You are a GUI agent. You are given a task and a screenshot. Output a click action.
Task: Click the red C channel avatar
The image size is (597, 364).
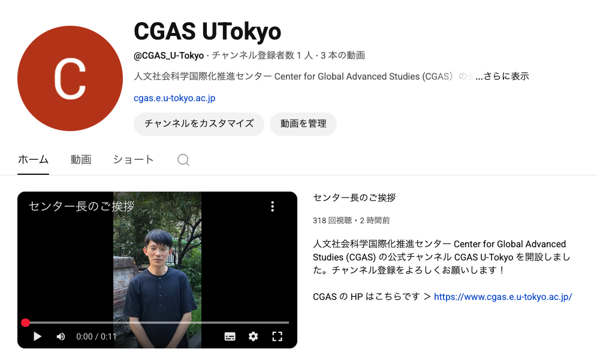coord(70,78)
